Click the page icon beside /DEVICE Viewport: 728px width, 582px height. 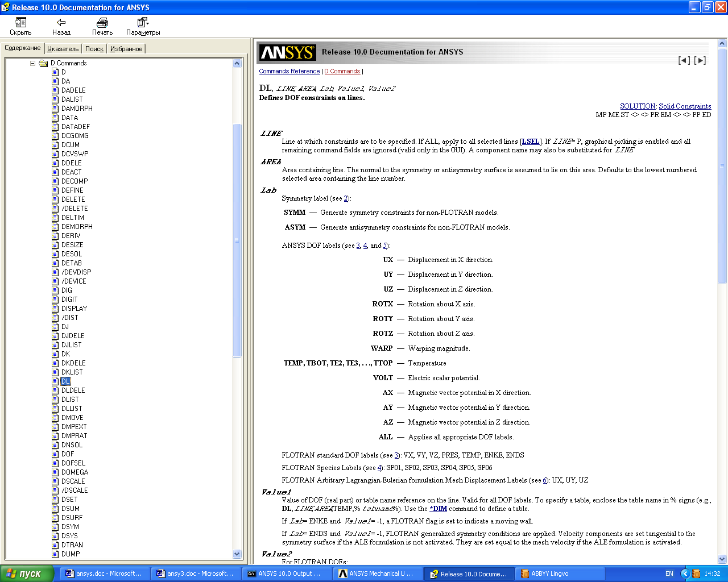pyautogui.click(x=55, y=281)
